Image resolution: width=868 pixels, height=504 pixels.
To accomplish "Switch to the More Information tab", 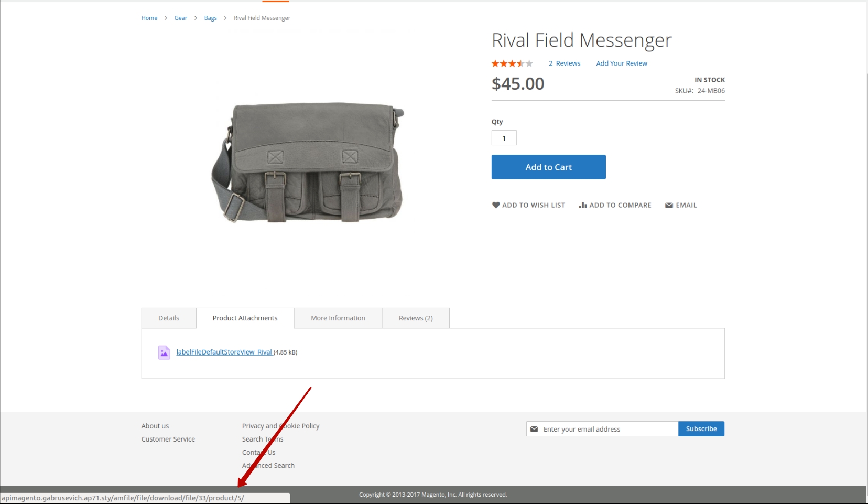I will [338, 318].
